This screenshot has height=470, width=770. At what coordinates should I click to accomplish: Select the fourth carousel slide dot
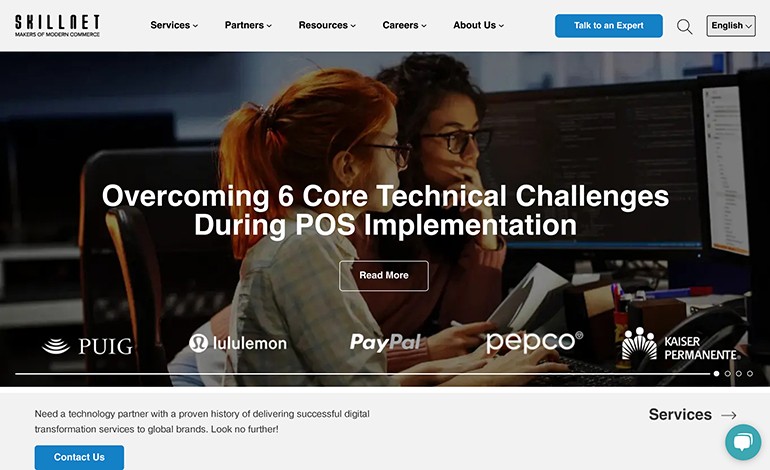(x=750, y=374)
